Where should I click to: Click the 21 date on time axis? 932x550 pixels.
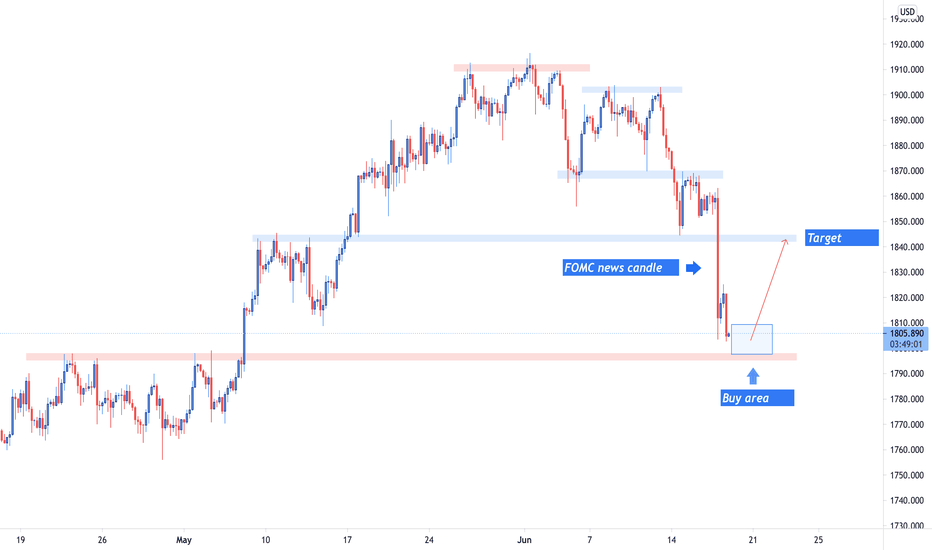tap(753, 540)
